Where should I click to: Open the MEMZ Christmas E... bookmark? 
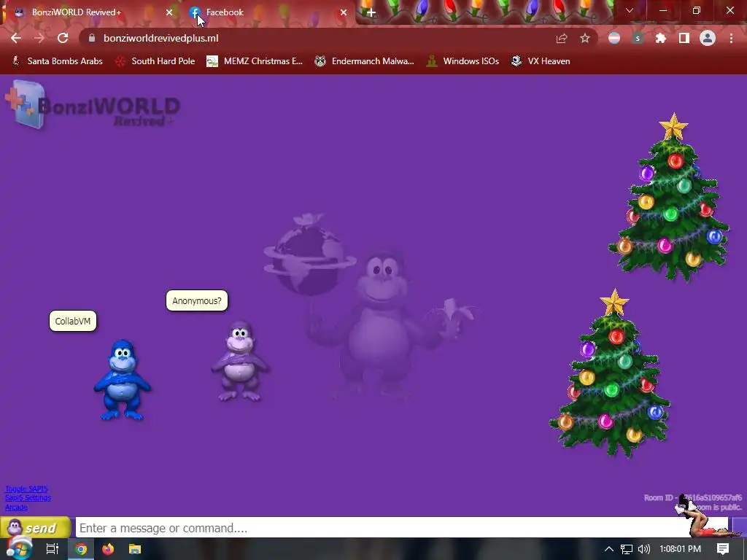[x=255, y=61]
